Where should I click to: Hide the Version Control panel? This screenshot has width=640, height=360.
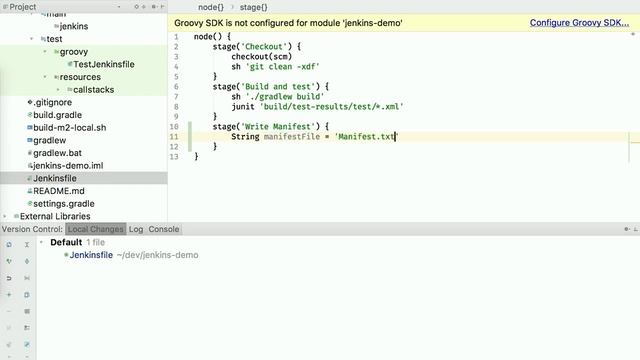(x=636, y=229)
